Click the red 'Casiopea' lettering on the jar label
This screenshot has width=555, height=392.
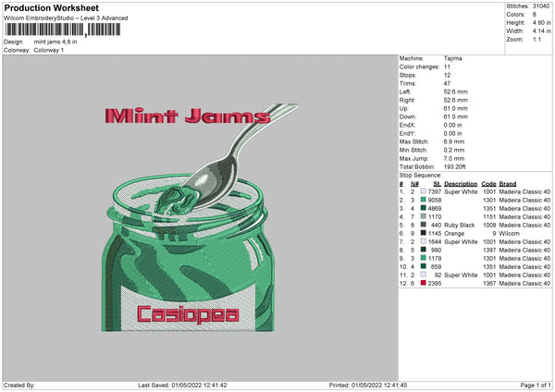[188, 314]
